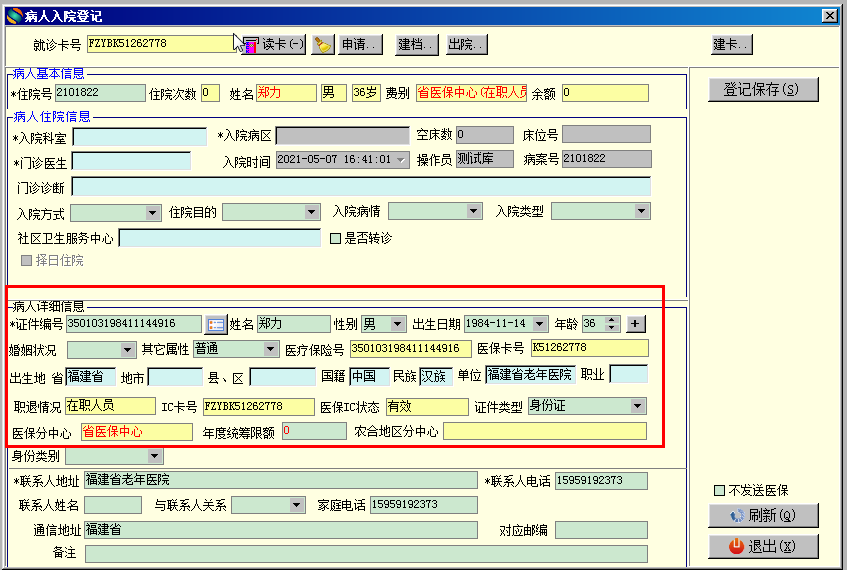The width and height of the screenshot is (847, 570).
Task: Click the 单位 field showing 福建省老年医院
Action: 530,374
